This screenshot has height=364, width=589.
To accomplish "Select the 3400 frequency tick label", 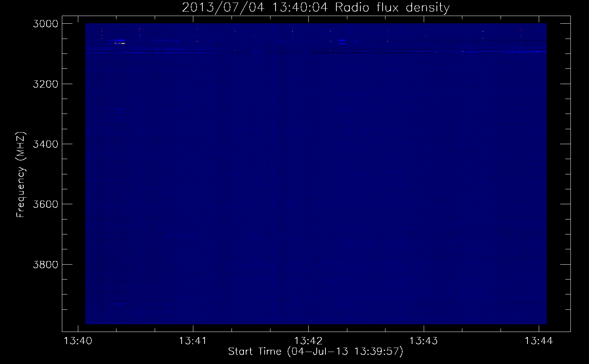I will (46, 144).
